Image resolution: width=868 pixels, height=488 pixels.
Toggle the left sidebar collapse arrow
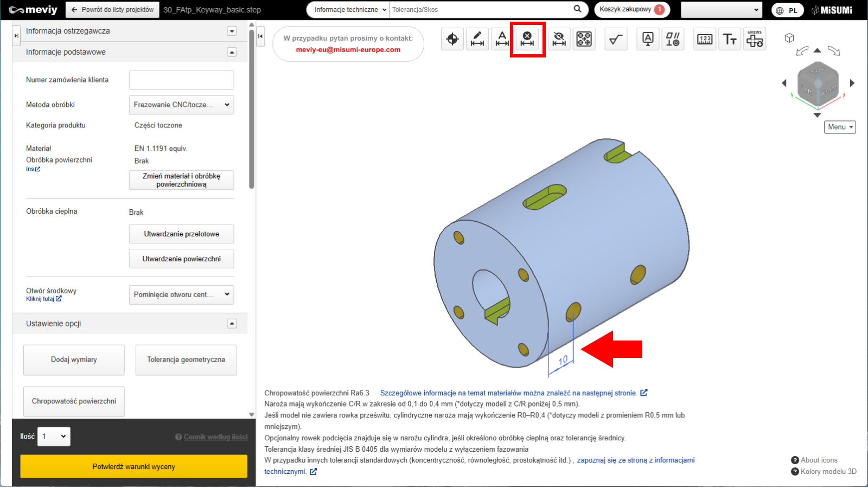260,36
